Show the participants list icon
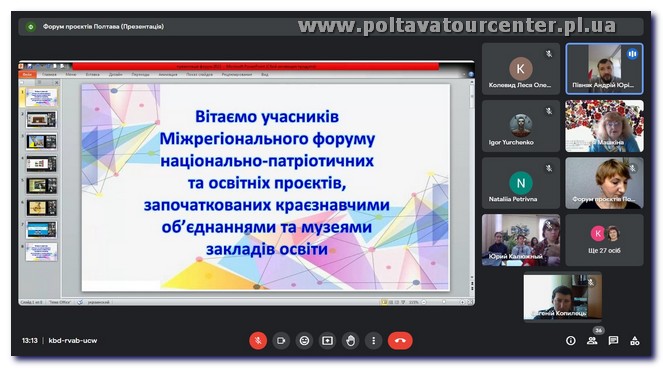The image size is (663, 368). (592, 341)
